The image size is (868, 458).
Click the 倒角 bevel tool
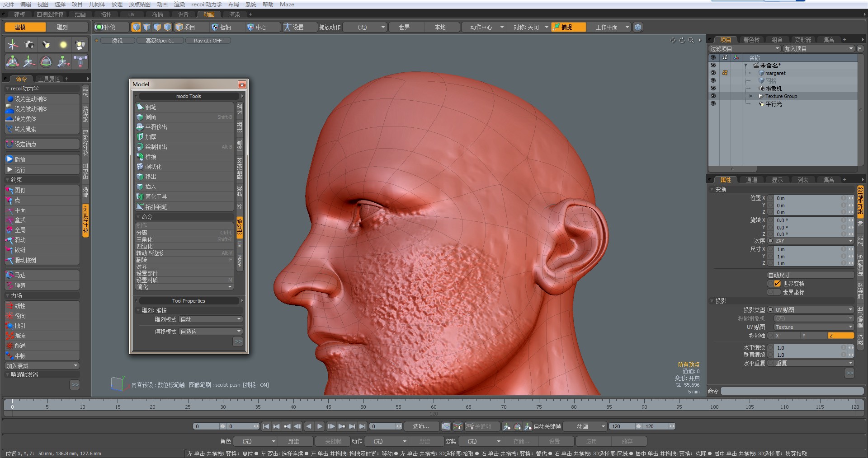tap(151, 117)
